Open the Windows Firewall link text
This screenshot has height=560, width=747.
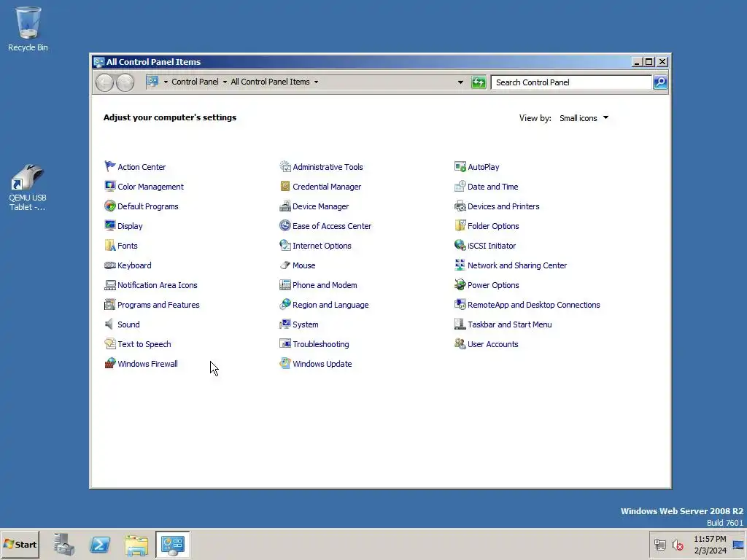(x=147, y=364)
